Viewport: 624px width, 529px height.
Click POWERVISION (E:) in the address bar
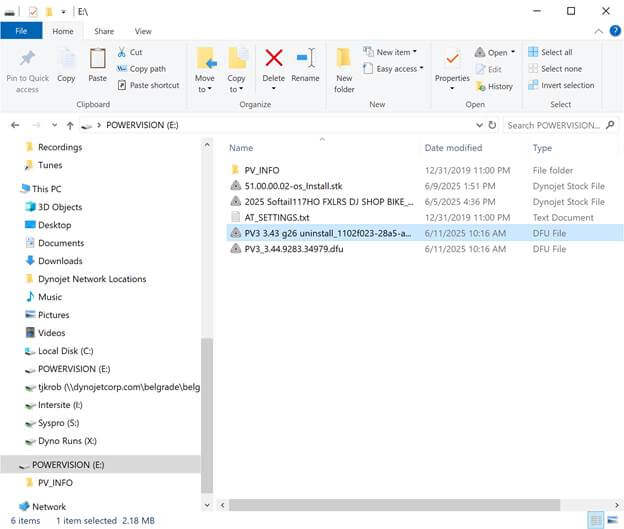tap(142, 125)
